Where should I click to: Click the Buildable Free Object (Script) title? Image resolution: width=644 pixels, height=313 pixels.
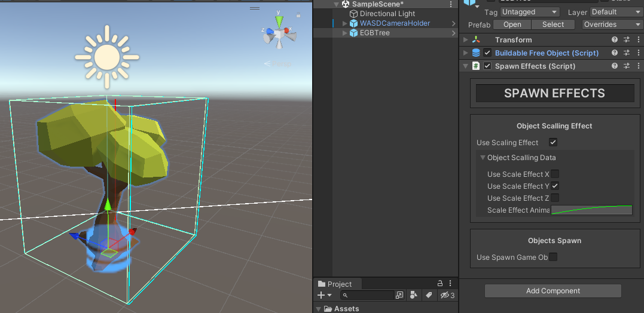pos(547,53)
